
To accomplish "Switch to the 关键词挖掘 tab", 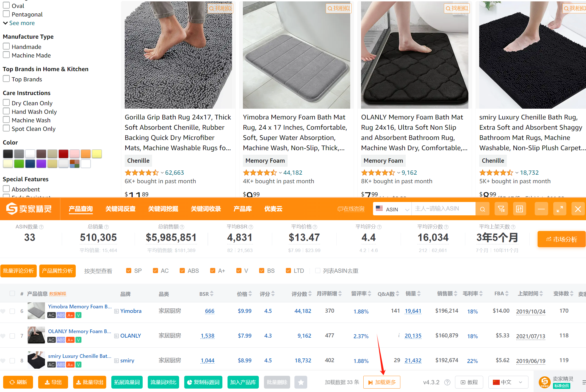I will click(163, 209).
